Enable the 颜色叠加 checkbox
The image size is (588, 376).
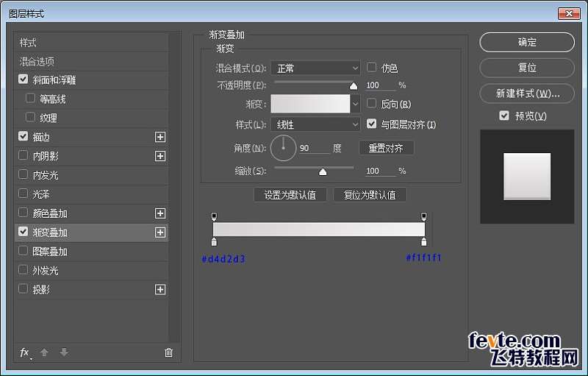click(24, 213)
